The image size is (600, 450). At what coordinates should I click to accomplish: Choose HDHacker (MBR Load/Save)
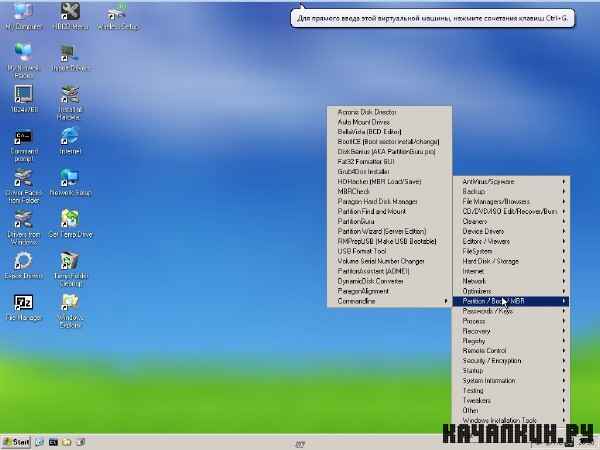click(x=389, y=181)
